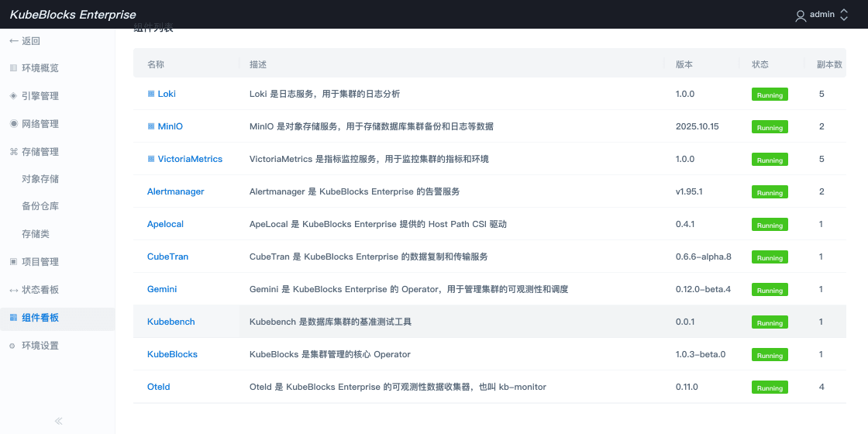Image resolution: width=868 pixels, height=434 pixels.
Task: Open 网络管理 menu item
Action: [x=40, y=123]
